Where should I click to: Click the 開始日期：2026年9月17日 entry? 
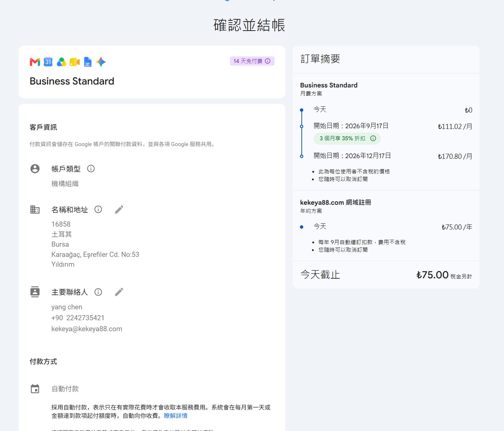pyautogui.click(x=351, y=126)
